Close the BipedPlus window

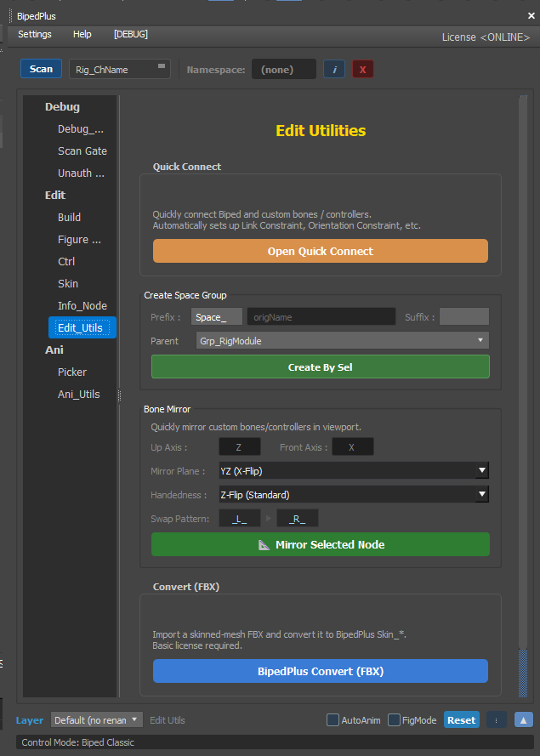tap(531, 16)
